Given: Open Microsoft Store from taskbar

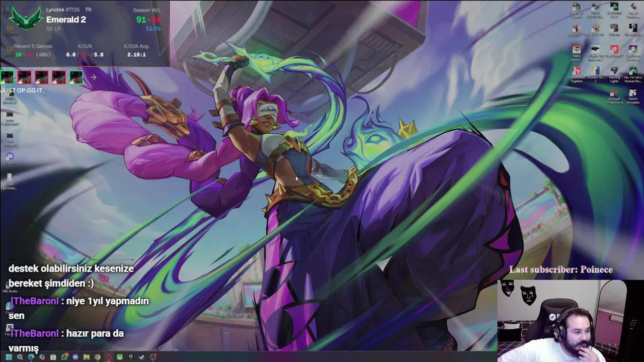Looking at the screenshot, I should tap(53, 357).
